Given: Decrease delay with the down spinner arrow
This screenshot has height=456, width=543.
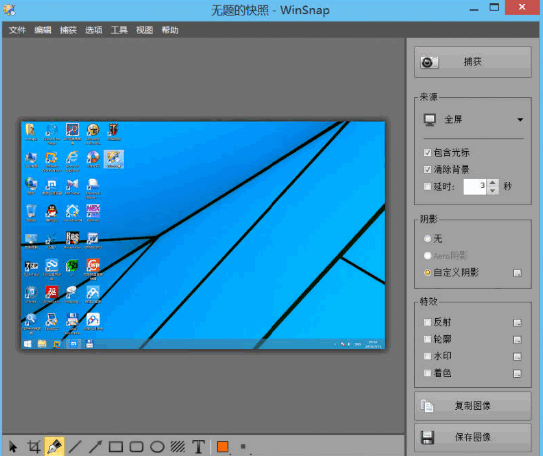Looking at the screenshot, I should click(492, 190).
